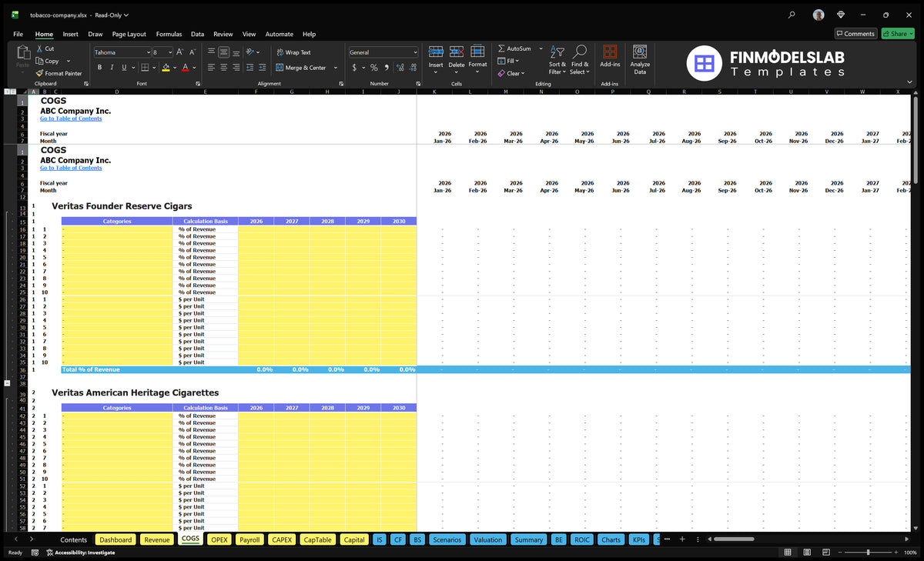Switch to Page Layout view
924x561 pixels.
(806, 553)
